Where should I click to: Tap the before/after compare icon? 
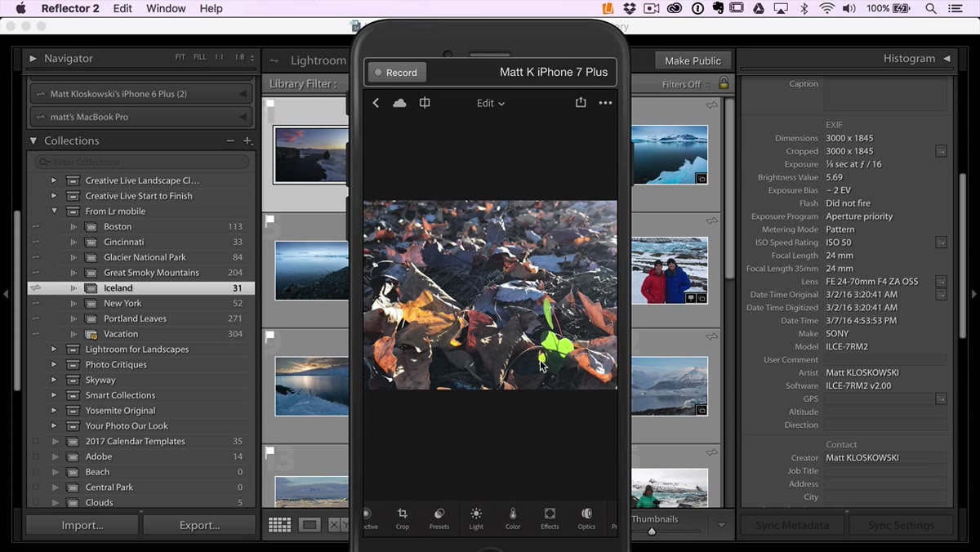coord(425,103)
